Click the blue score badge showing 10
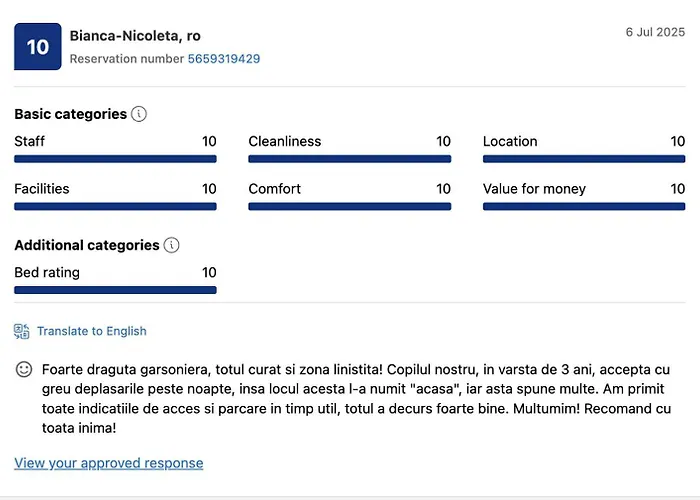This screenshot has width=700, height=500. coord(37,47)
